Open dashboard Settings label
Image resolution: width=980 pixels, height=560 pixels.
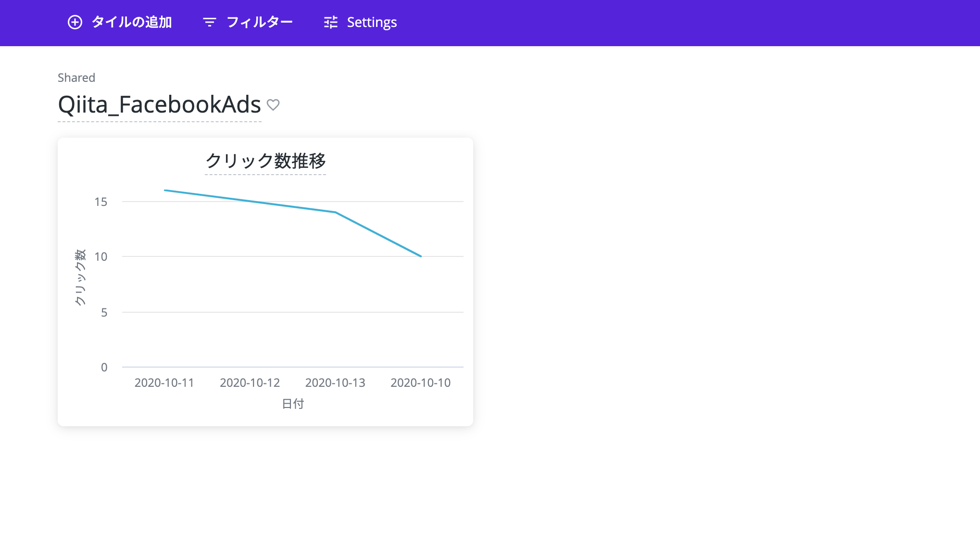(x=372, y=22)
